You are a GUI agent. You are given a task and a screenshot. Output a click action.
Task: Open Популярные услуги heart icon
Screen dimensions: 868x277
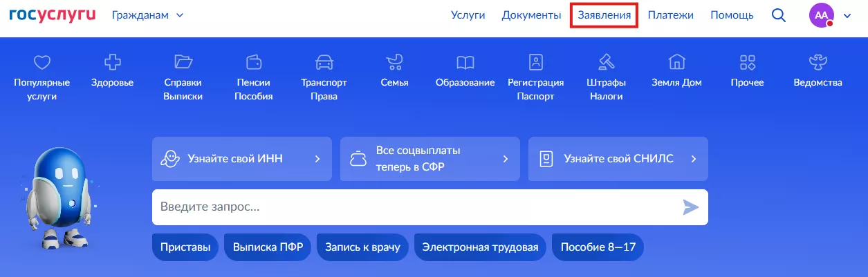tap(42, 63)
